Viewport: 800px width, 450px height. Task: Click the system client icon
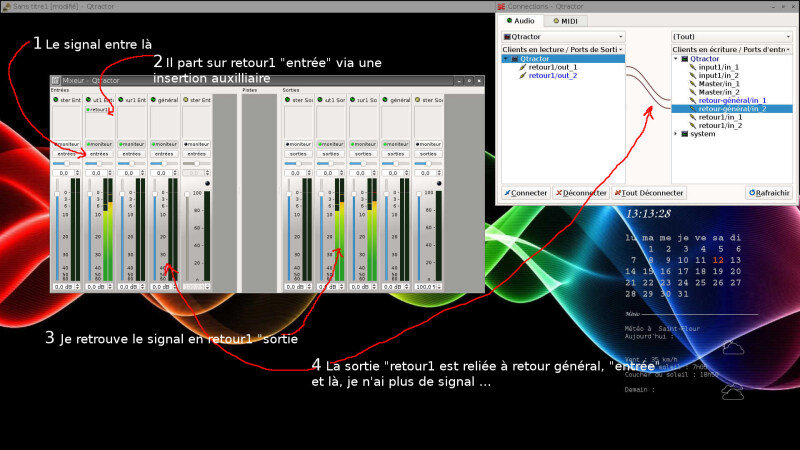point(685,134)
